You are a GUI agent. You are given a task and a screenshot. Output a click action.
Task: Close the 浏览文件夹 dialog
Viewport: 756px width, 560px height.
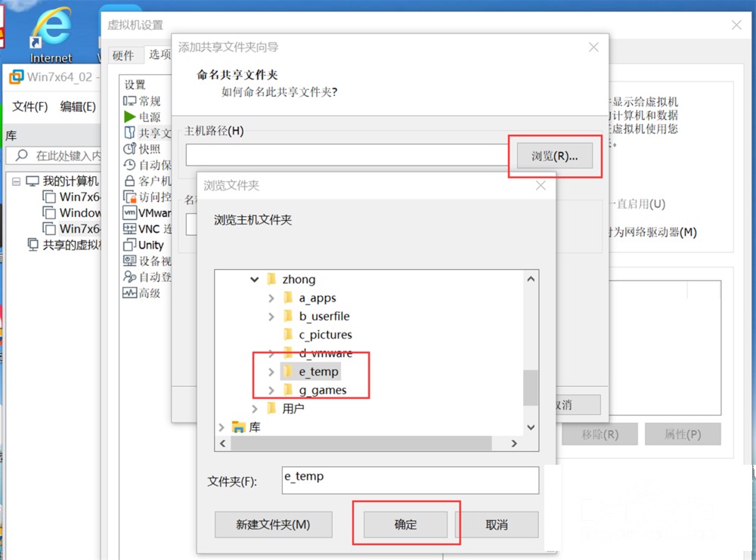tap(541, 186)
